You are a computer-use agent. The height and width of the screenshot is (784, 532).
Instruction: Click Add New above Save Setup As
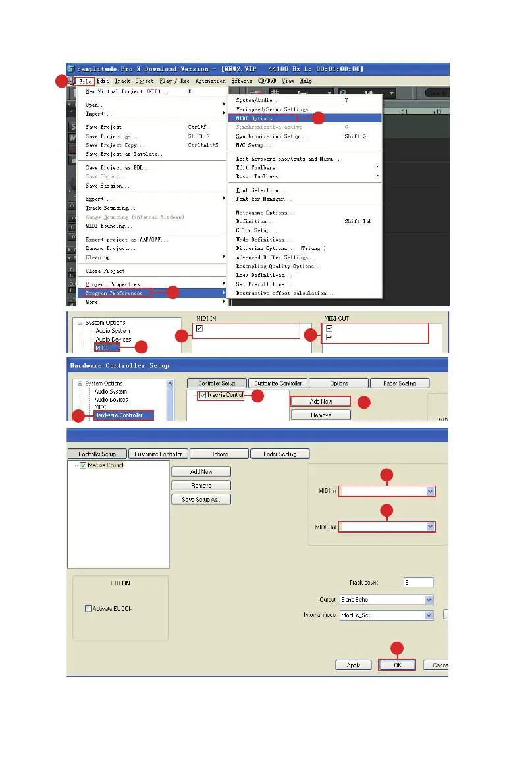point(201,472)
